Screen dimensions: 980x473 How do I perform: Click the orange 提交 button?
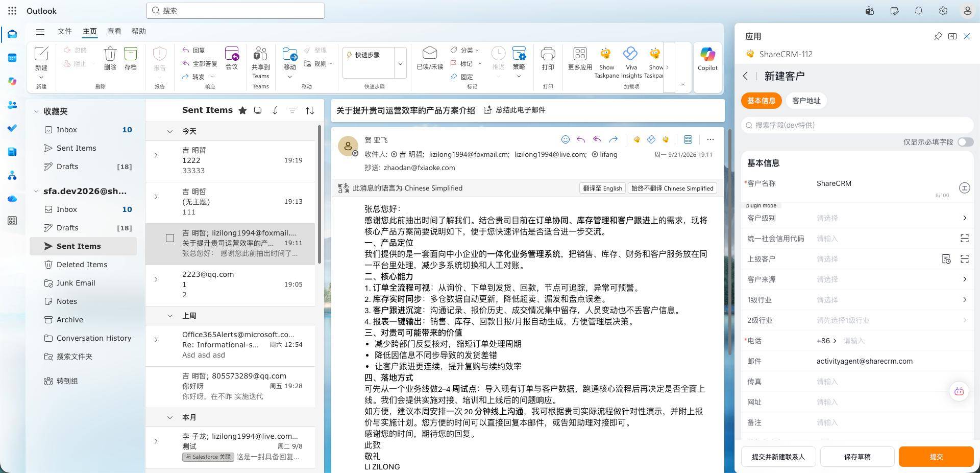click(936, 457)
